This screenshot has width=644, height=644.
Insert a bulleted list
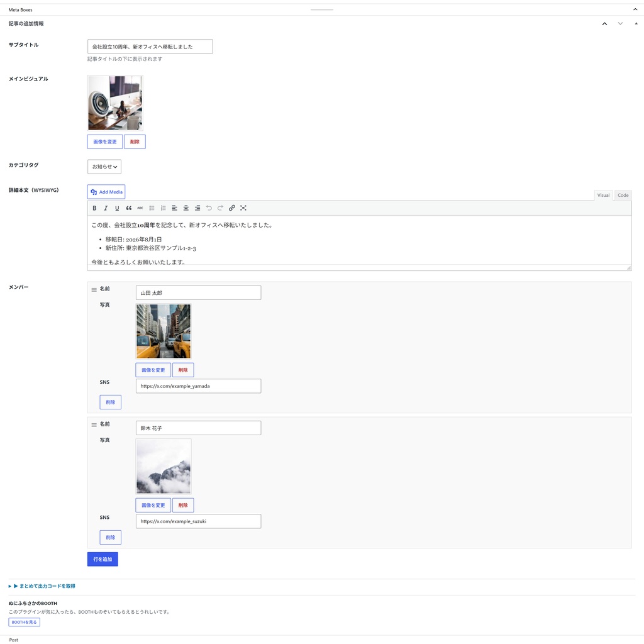(x=152, y=208)
